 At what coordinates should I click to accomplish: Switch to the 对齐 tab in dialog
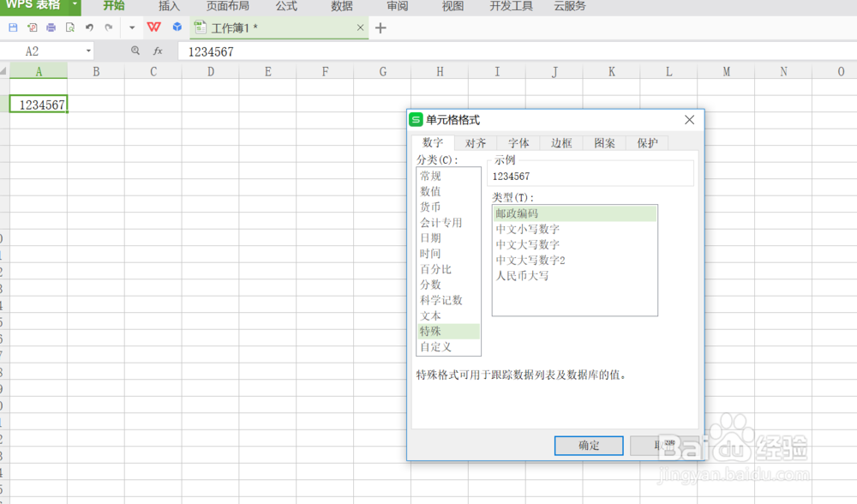point(476,143)
